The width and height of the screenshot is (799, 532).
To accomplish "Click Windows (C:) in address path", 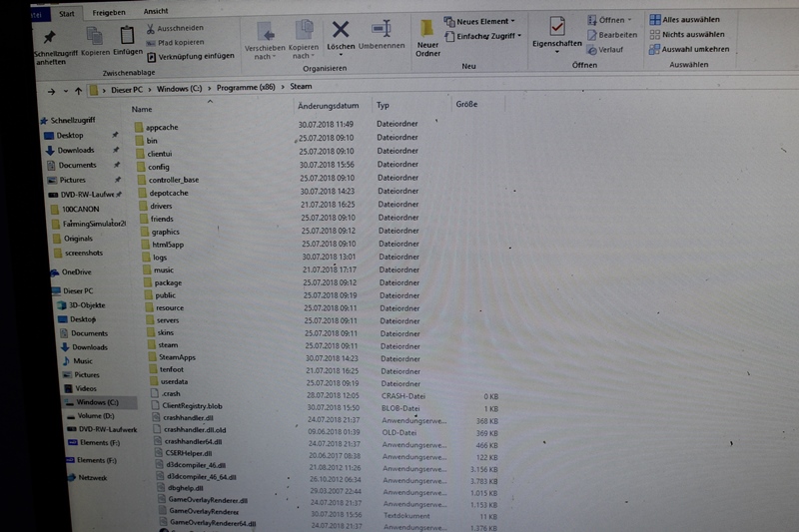I will point(179,89).
